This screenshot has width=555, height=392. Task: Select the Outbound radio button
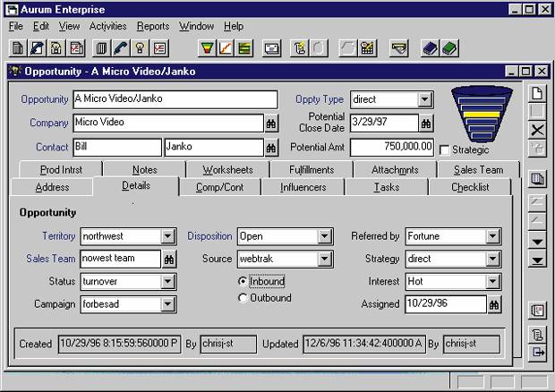243,298
